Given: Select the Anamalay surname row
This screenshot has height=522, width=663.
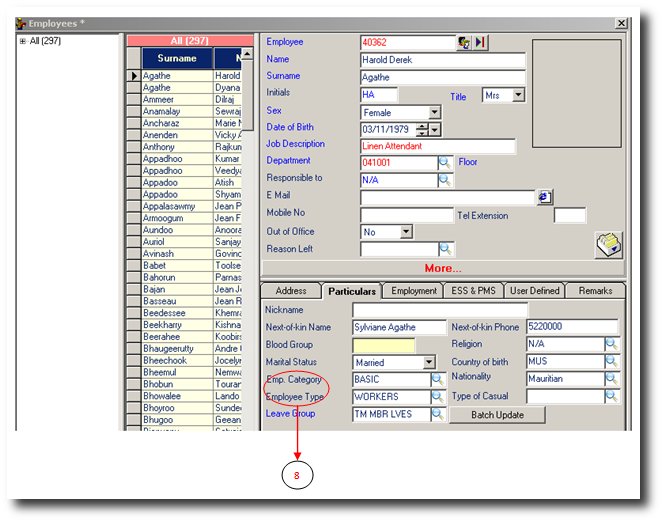Looking at the screenshot, I should pos(177,112).
